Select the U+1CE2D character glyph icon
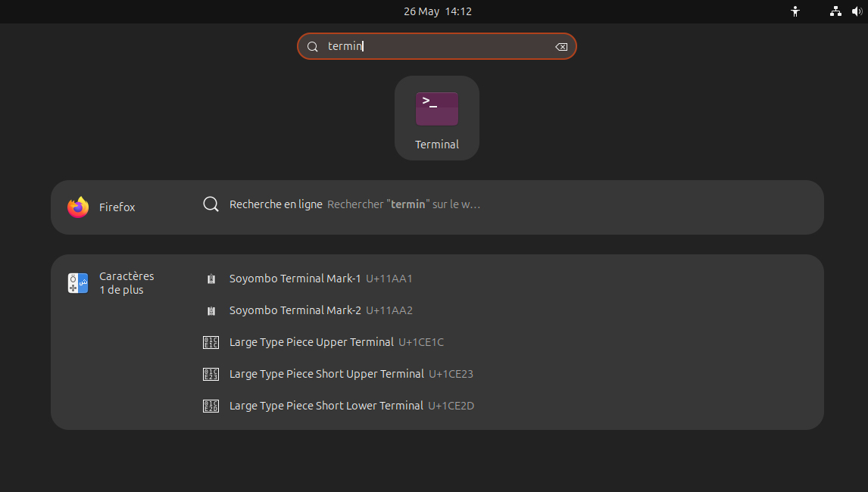868x492 pixels. 211,406
